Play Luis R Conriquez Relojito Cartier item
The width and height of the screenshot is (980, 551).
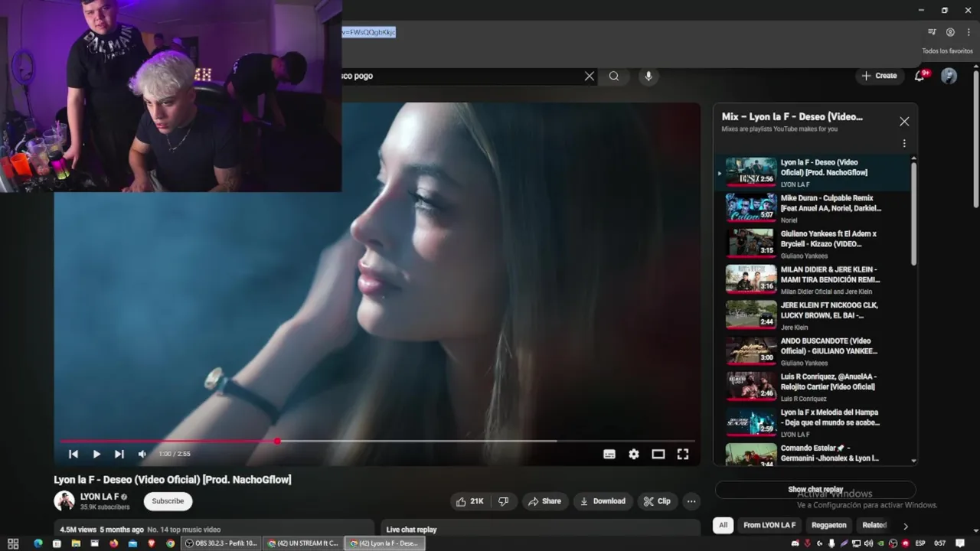(x=814, y=387)
